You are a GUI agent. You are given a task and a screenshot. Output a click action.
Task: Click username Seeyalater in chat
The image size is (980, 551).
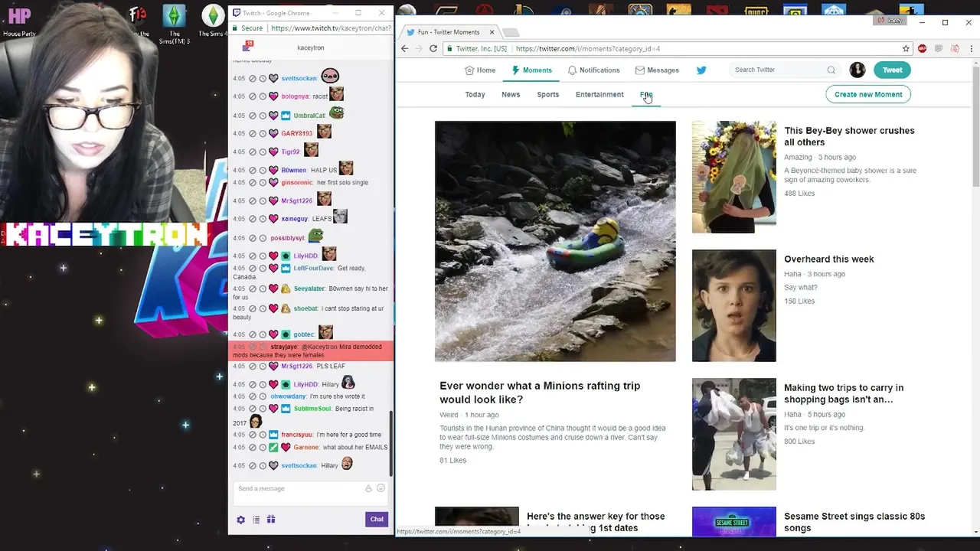pyautogui.click(x=309, y=289)
